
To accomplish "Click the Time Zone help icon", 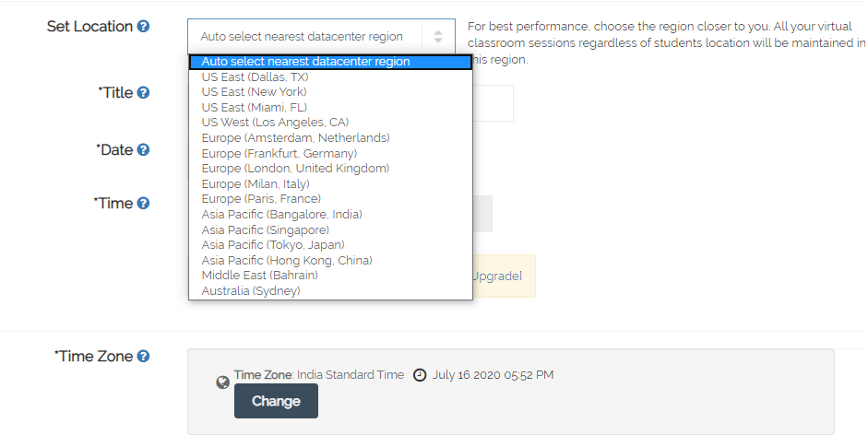I will tap(143, 356).
